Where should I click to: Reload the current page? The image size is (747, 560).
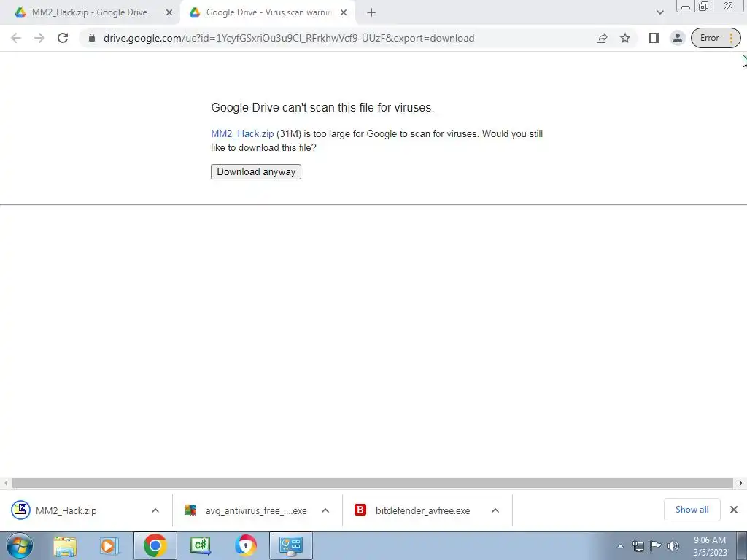(x=63, y=38)
